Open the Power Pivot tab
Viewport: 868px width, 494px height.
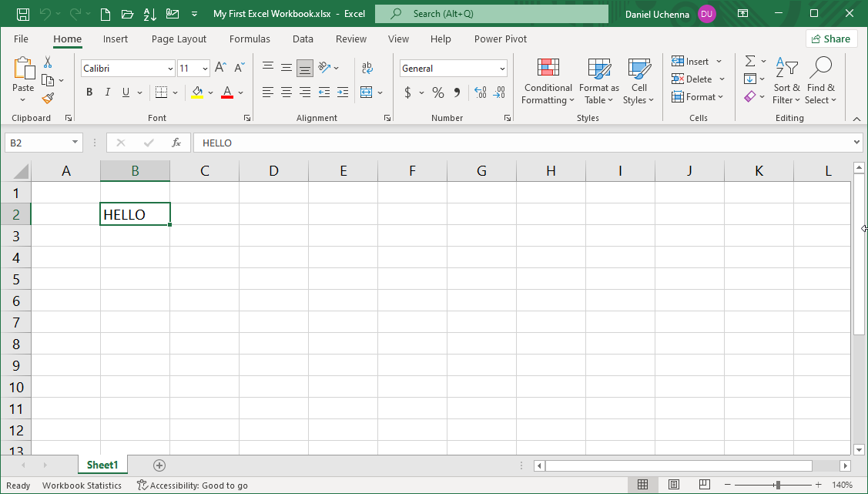(501, 39)
